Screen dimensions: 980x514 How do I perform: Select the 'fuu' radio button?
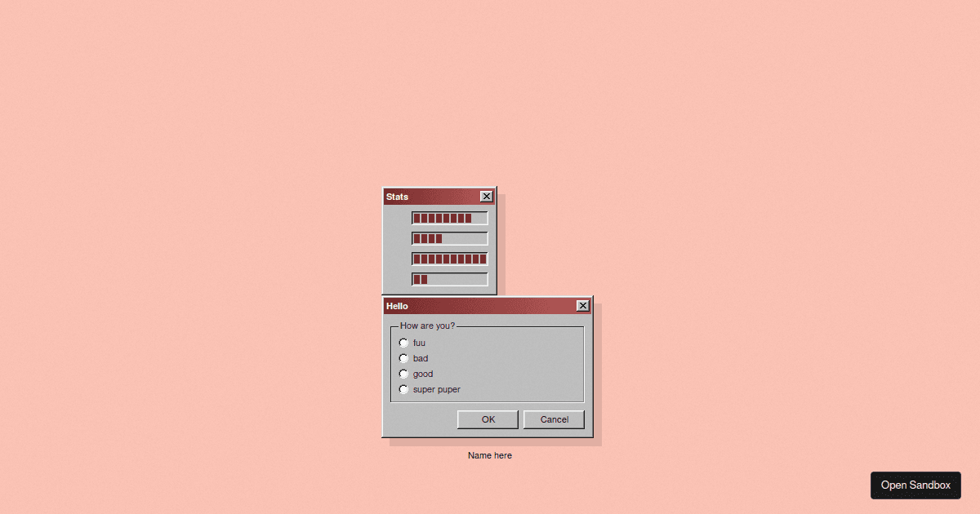(403, 343)
